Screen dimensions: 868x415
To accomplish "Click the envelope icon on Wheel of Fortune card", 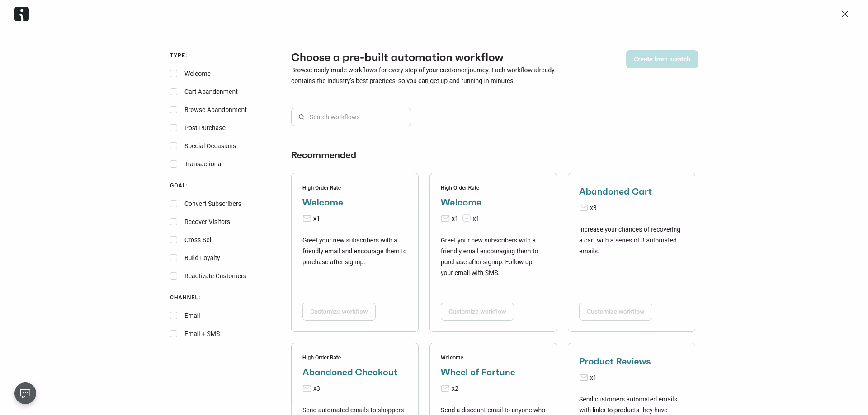I will pos(445,388).
